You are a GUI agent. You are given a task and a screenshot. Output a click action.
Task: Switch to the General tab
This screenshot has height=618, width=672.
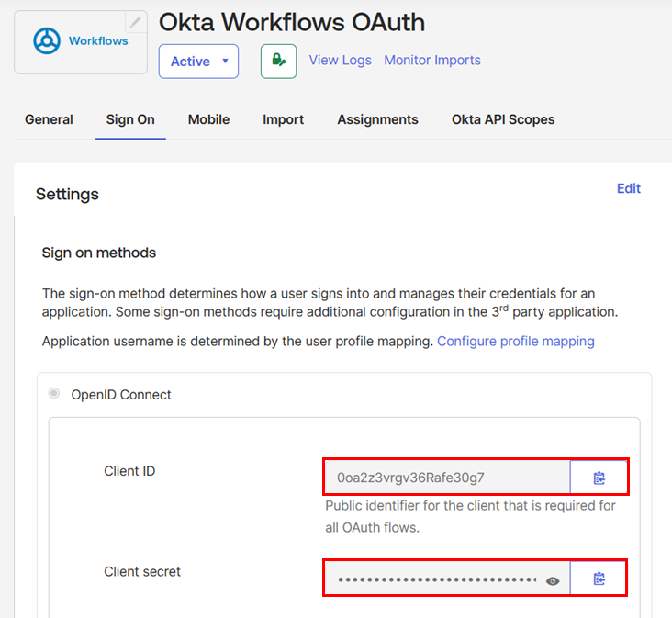click(49, 119)
